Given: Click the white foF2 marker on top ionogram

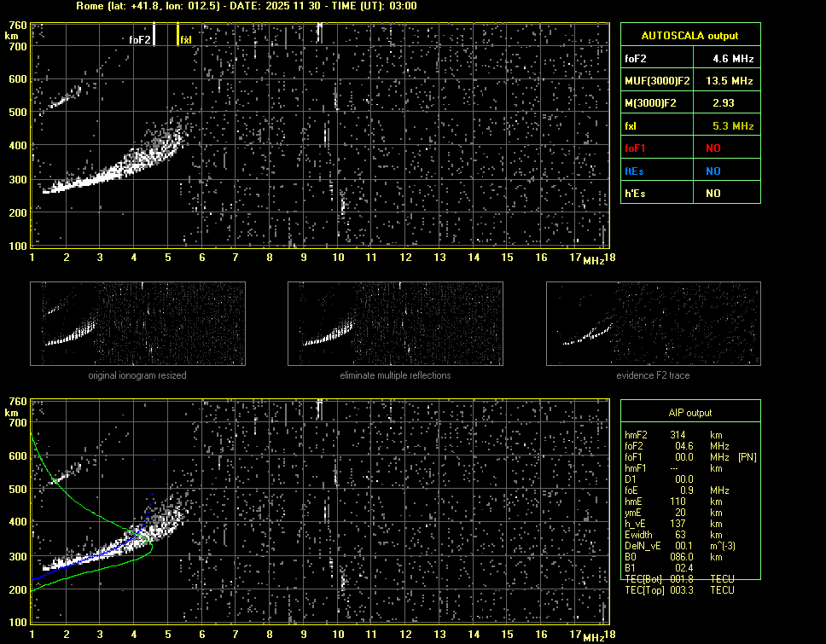Looking at the screenshot, I should click(x=154, y=34).
